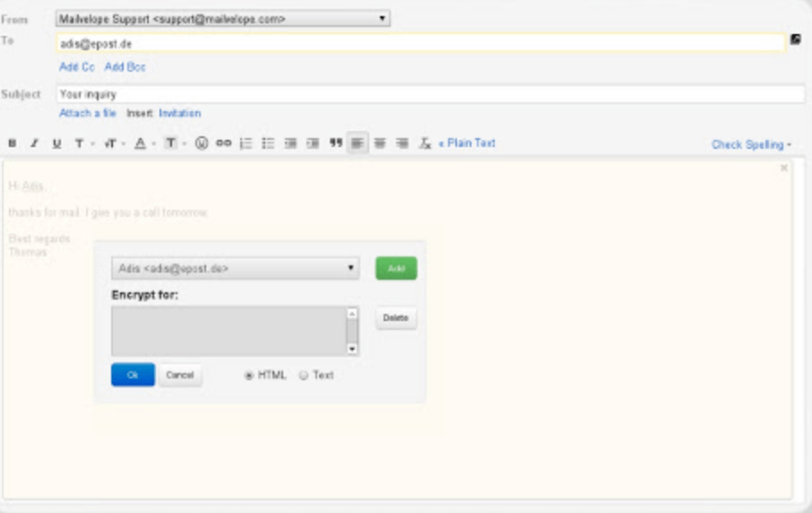Apply blockquote formatting
812x513 pixels.
pos(335,143)
